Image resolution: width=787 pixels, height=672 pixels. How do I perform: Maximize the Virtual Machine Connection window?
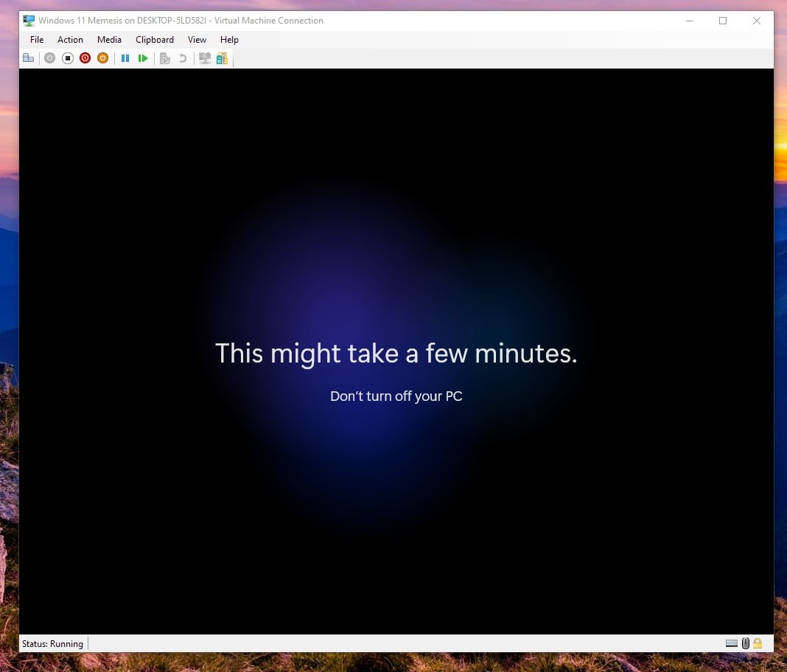(723, 21)
